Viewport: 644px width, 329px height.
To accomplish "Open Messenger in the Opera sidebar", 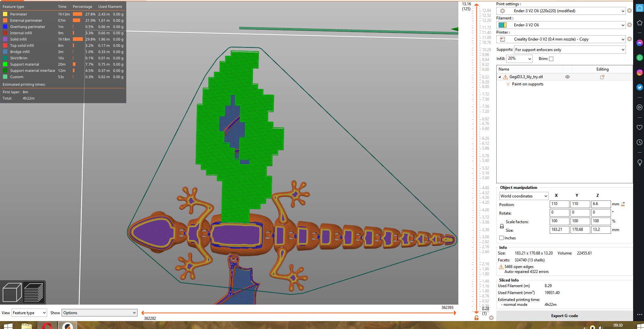I will point(639,43).
